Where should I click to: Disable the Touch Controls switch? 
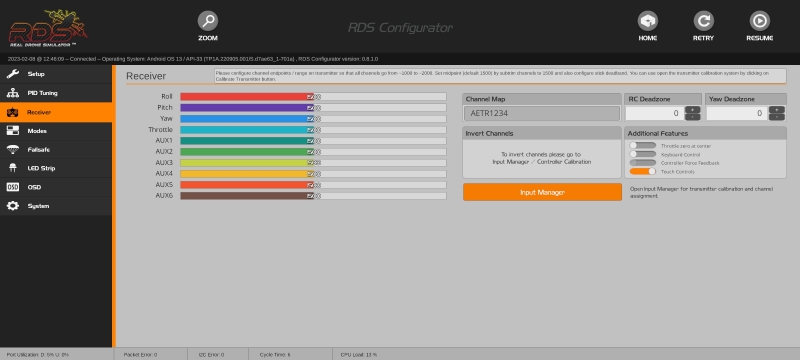point(643,171)
